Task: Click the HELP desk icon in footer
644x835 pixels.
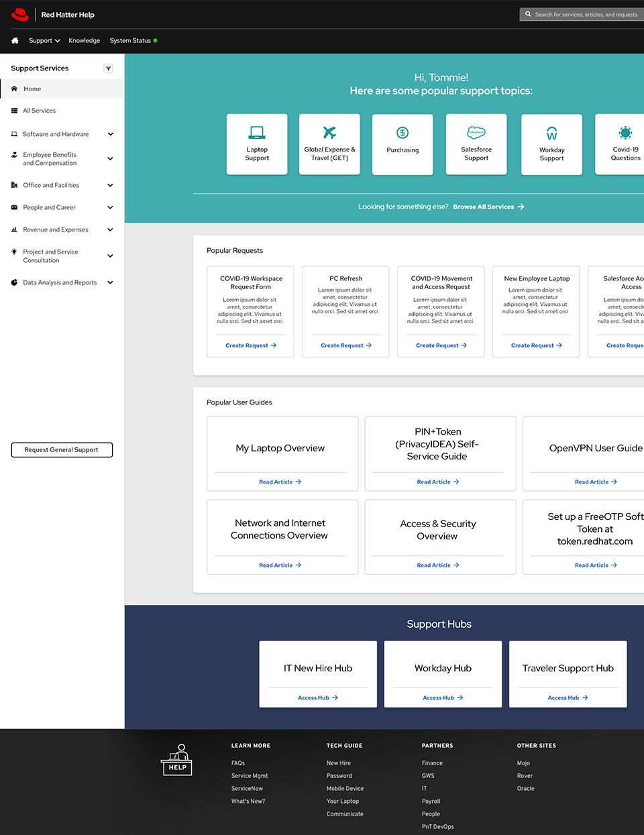Action: click(x=177, y=760)
